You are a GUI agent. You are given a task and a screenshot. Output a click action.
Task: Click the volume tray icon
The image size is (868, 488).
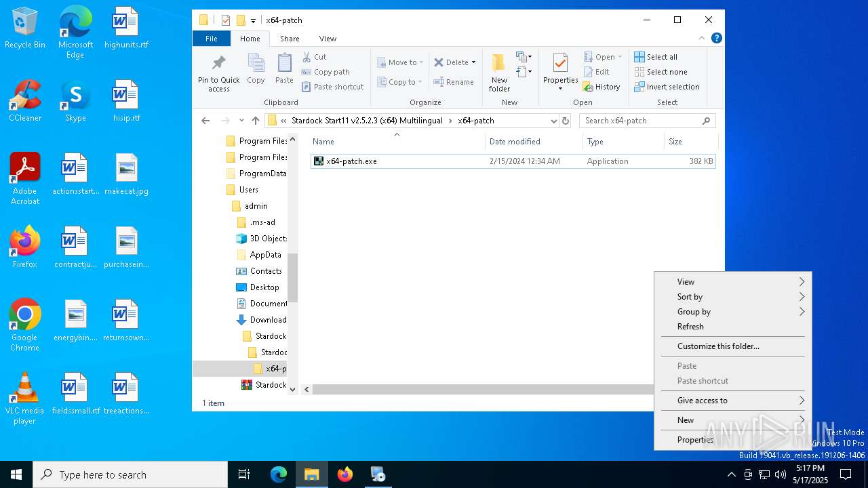pos(781,474)
